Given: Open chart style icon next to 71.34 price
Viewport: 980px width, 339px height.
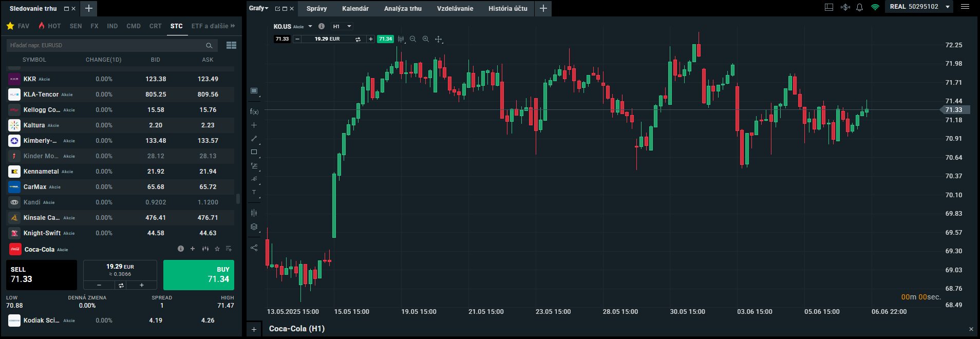Looking at the screenshot, I should [x=401, y=39].
